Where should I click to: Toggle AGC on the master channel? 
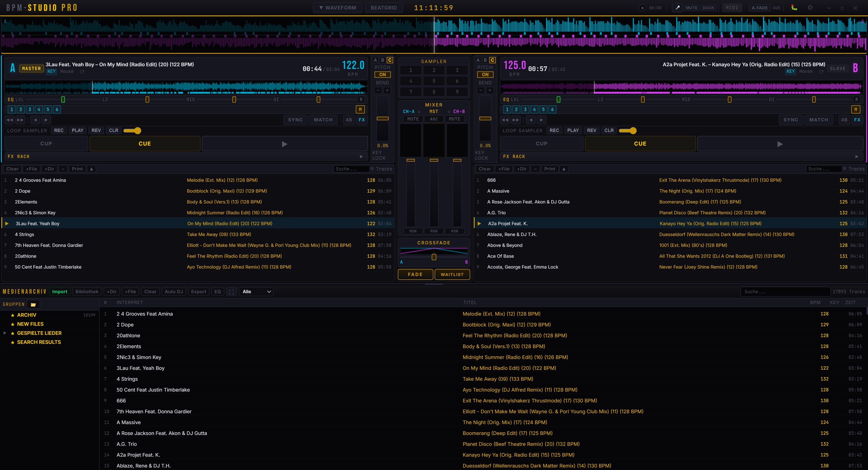(x=434, y=119)
